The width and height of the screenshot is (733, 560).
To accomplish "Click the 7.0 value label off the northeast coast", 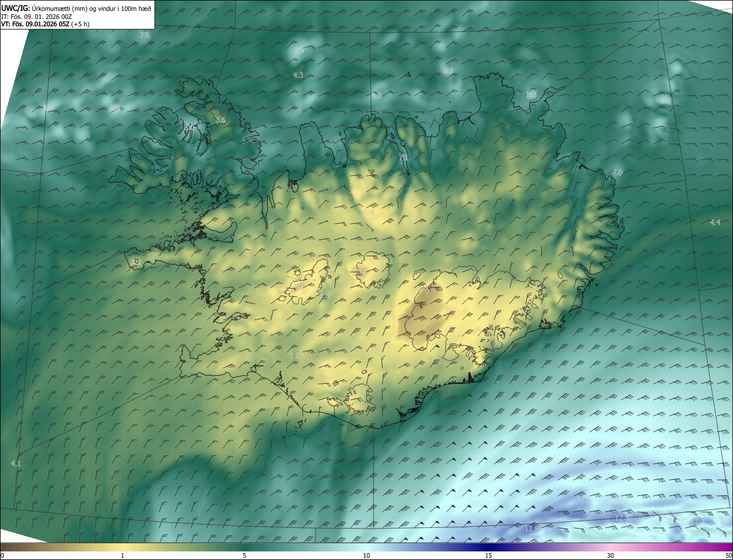I will 617,173.
